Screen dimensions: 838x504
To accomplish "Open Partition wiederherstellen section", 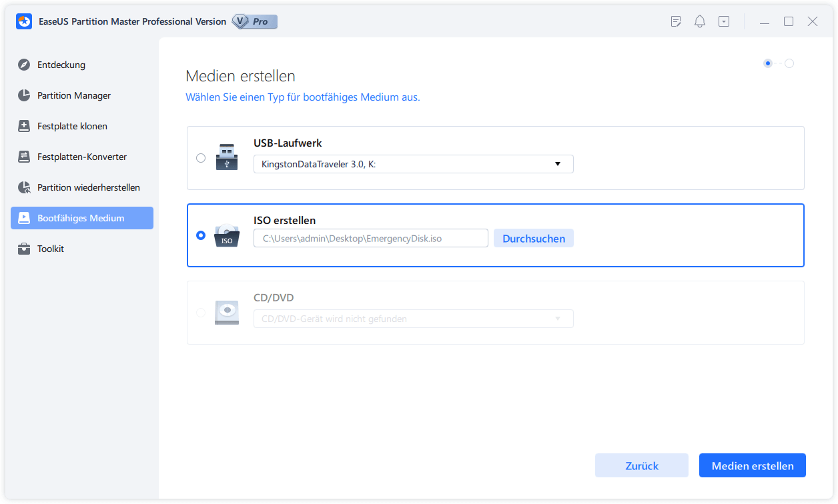I will click(x=82, y=187).
